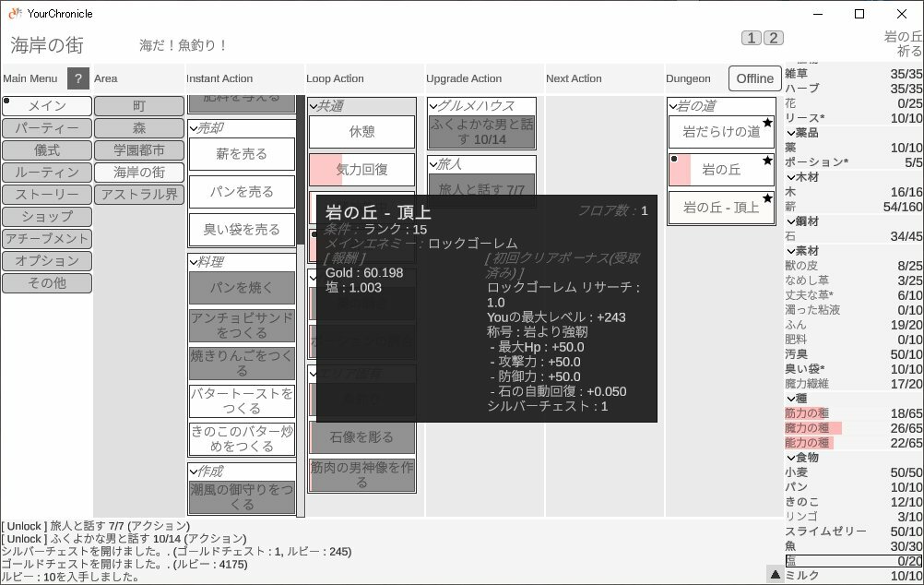Screen dimensions: 924x585
Task: Click パンを売る instant action
Action: tap(242, 192)
